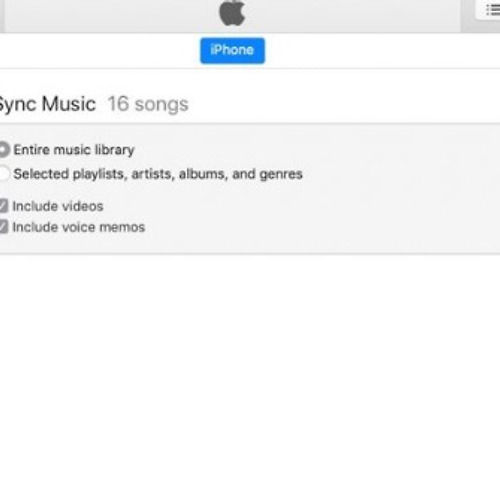500x500 pixels.
Task: Click the "Selected playlists, artists, albums, and genres" text
Action: point(158,174)
